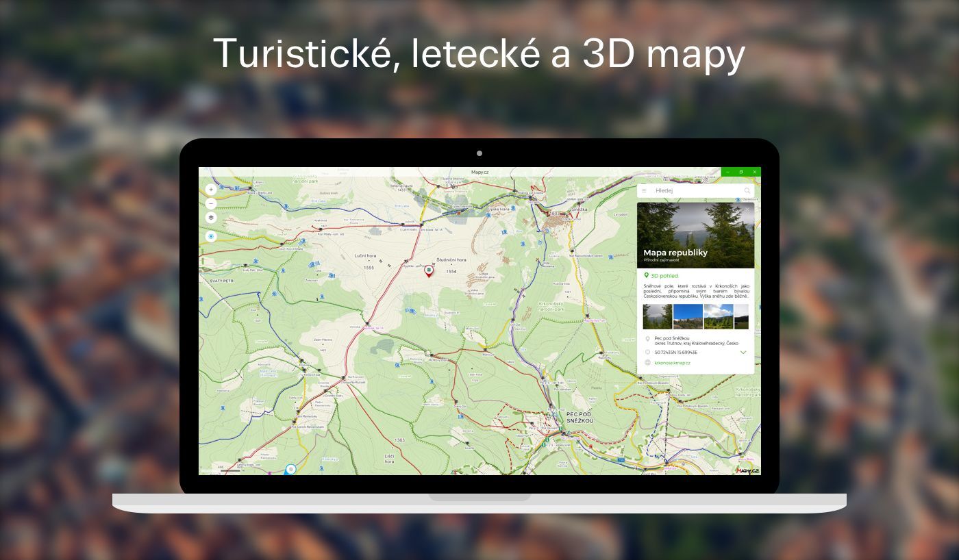Select the red pin marker on map

429,271
